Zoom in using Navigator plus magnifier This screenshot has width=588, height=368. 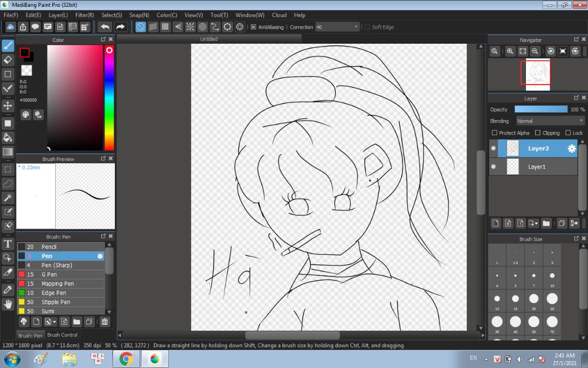pyautogui.click(x=510, y=51)
